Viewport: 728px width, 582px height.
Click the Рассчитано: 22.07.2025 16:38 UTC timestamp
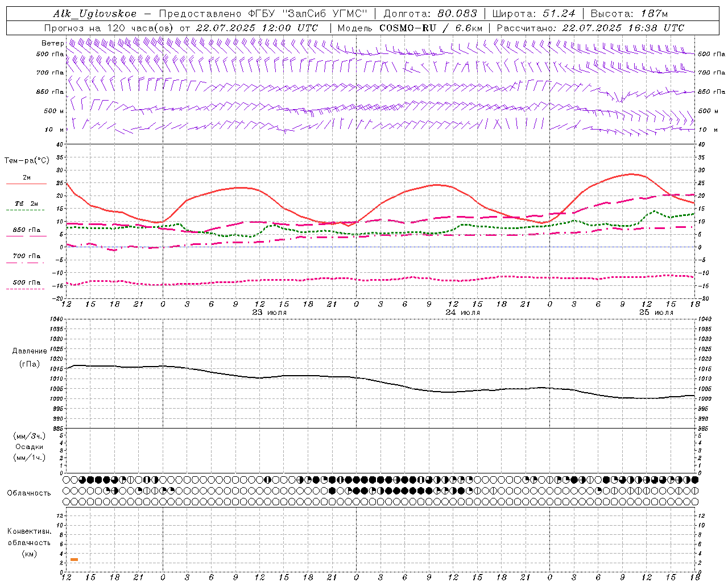point(590,28)
